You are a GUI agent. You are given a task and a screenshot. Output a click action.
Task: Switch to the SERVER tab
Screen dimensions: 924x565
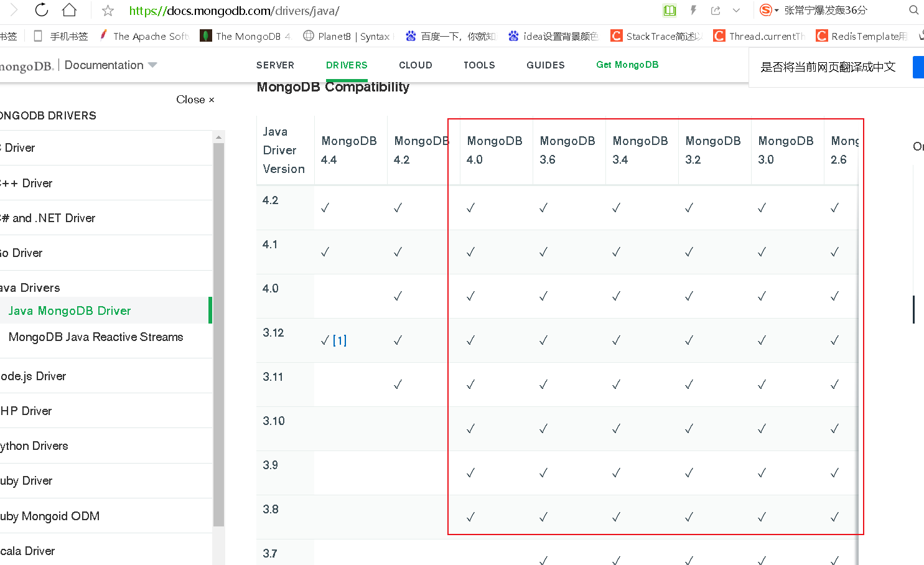(x=275, y=65)
